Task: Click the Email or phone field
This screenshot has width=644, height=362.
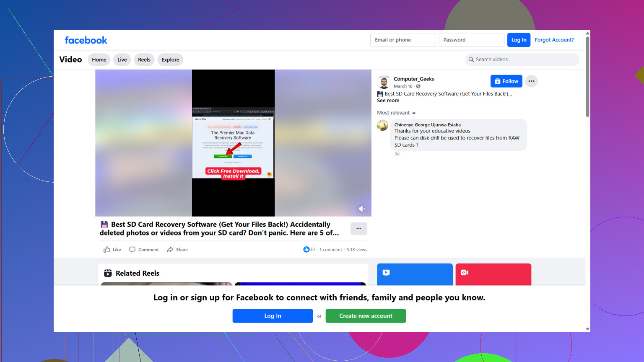Action: tap(403, 40)
